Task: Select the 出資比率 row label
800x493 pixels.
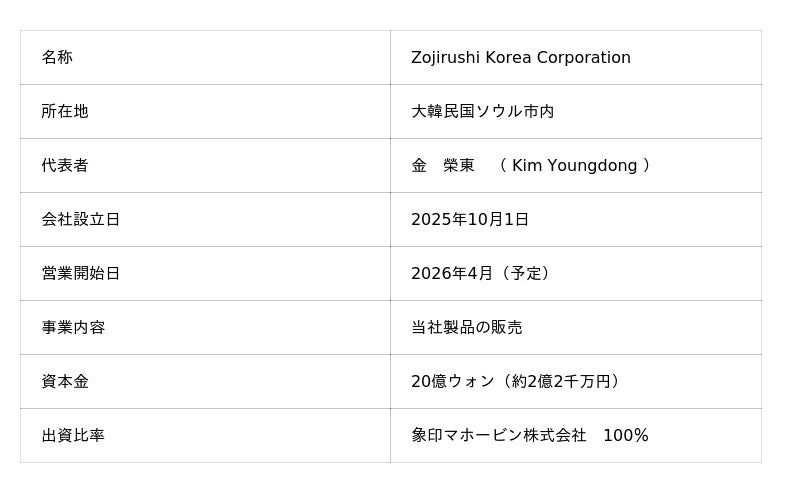Action: (73, 436)
